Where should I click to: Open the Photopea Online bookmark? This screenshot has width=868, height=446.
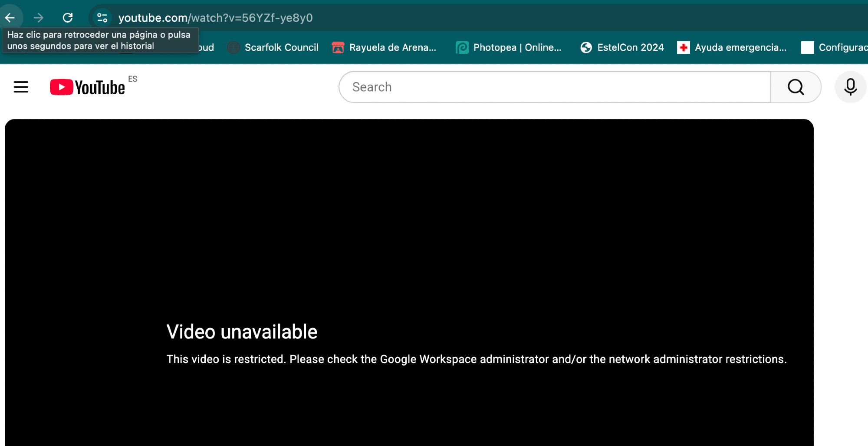pos(509,47)
